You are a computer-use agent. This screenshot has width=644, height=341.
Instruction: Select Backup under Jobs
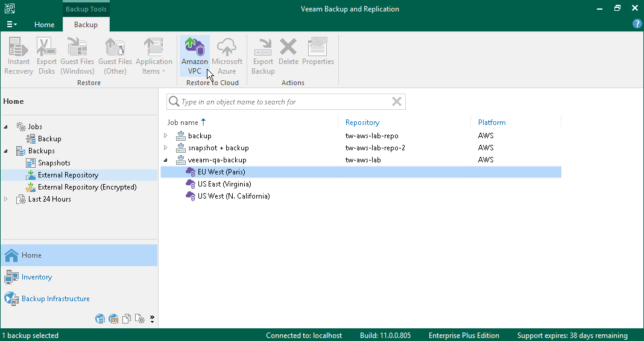click(49, 139)
